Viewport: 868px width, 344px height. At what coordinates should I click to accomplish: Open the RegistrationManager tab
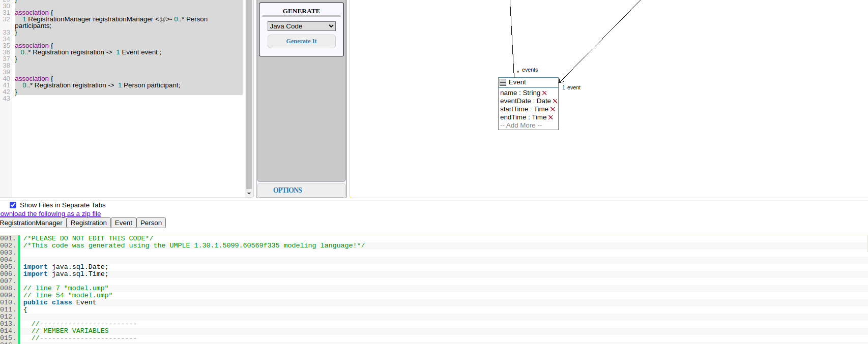tap(32, 223)
